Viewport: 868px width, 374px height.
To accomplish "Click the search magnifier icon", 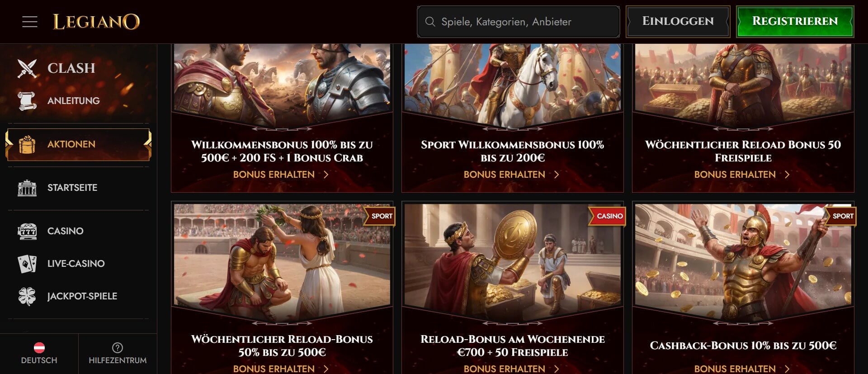I will tap(430, 22).
